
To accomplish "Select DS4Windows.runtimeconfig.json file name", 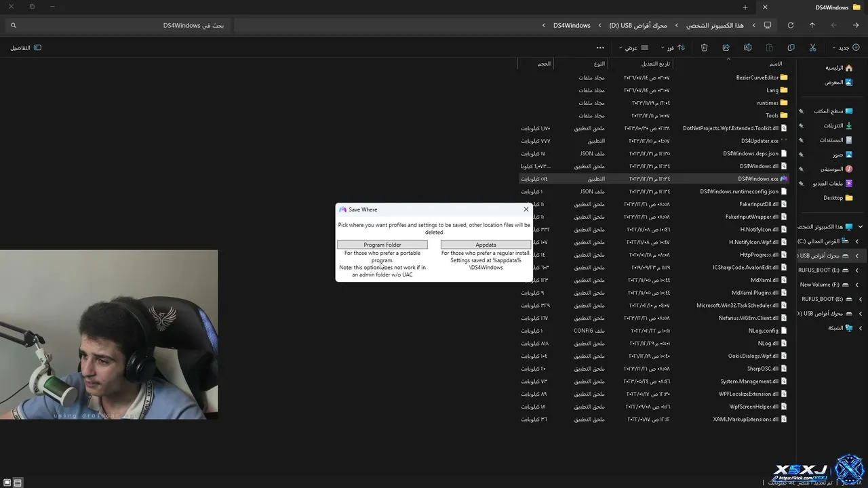I will coord(739,192).
